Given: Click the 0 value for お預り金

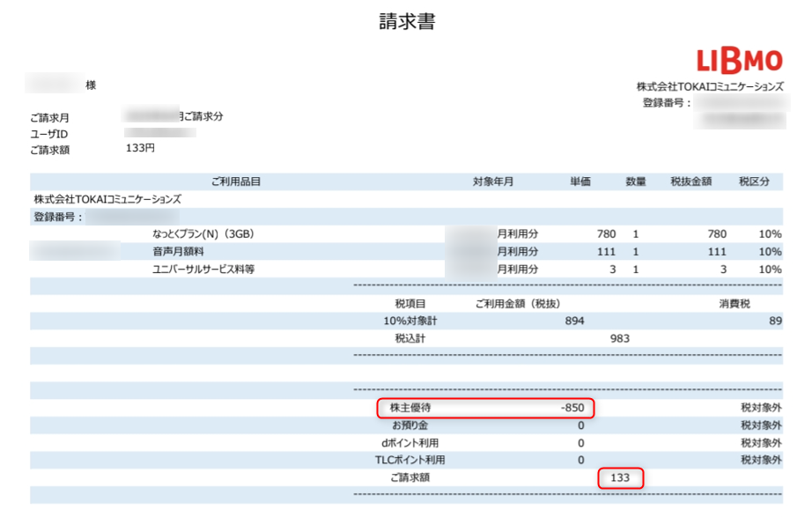Looking at the screenshot, I should click(581, 425).
